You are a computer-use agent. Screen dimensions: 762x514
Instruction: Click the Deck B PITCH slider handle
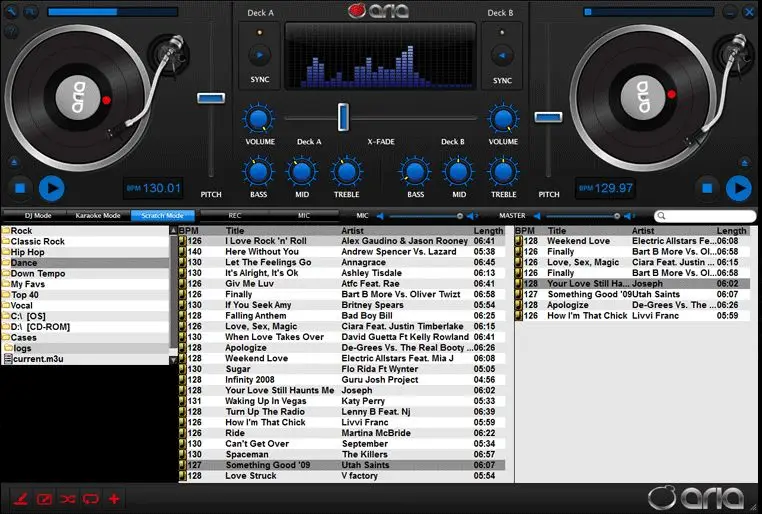(548, 117)
